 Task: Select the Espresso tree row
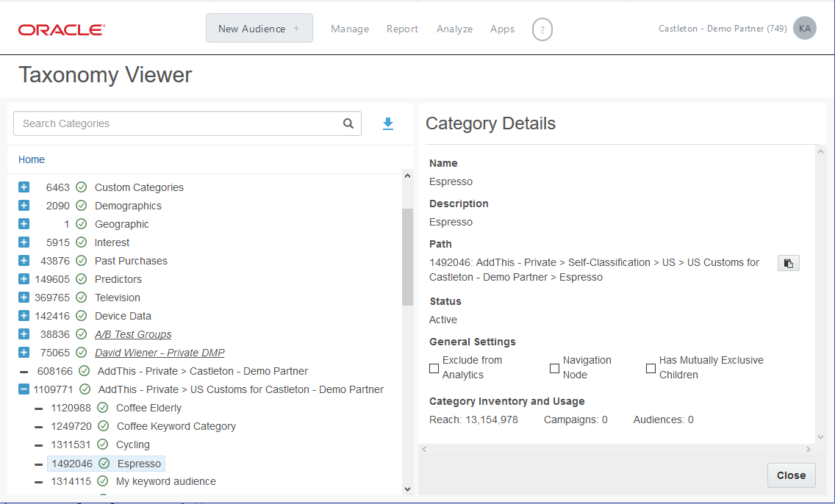pyautogui.click(x=107, y=464)
